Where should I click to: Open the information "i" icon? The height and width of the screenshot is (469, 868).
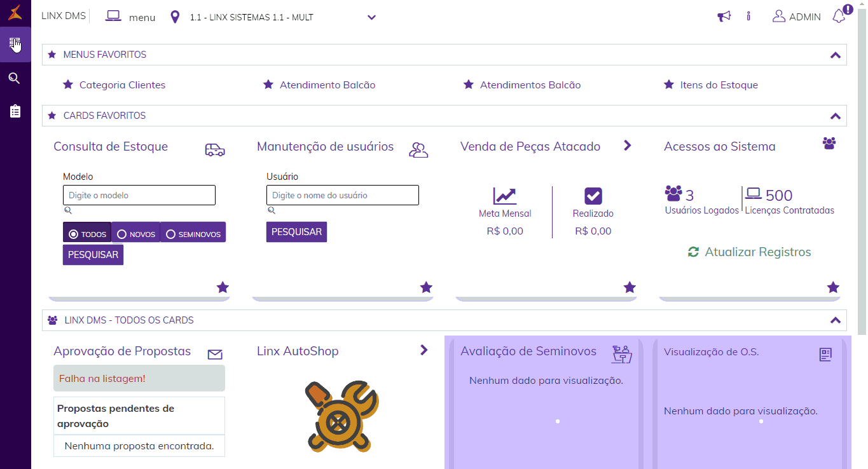748,17
